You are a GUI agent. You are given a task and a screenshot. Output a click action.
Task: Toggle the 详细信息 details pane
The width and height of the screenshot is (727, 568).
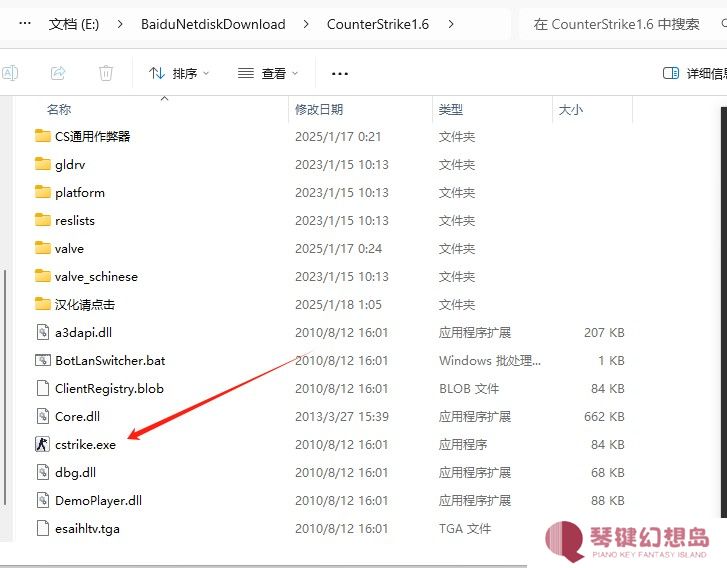(x=694, y=73)
